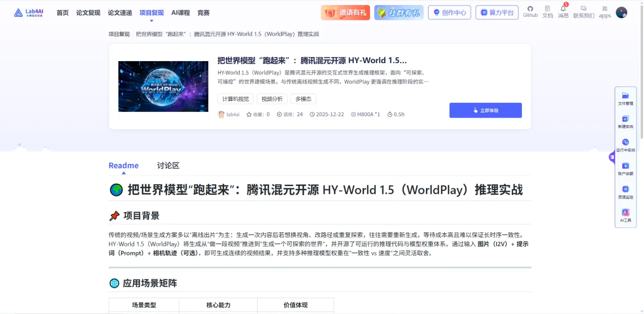Image resolution: width=644 pixels, height=314 pixels.
Task: Open the 论文复现 menu item
Action: click(x=88, y=13)
